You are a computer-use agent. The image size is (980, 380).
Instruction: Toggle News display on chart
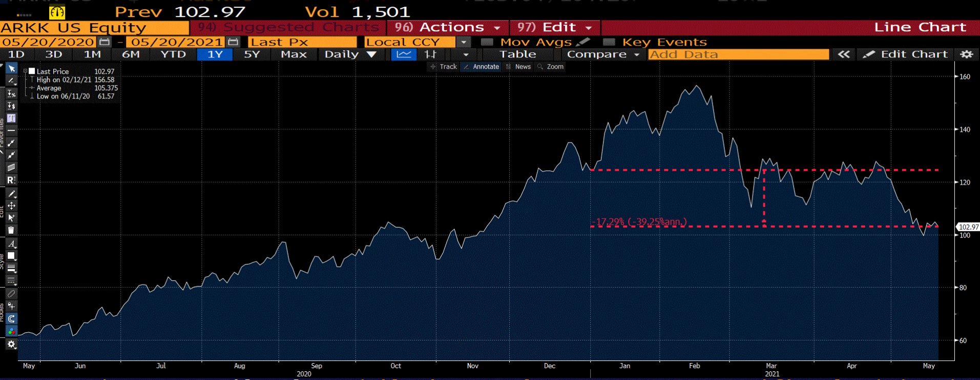click(x=518, y=67)
